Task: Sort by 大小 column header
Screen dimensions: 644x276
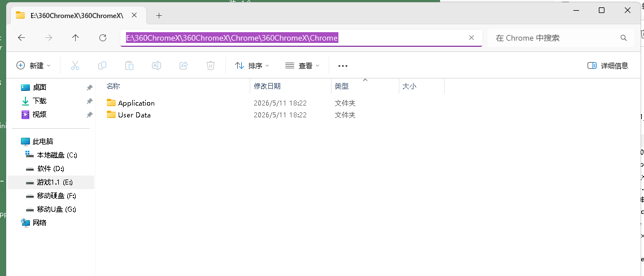Action: (x=410, y=86)
